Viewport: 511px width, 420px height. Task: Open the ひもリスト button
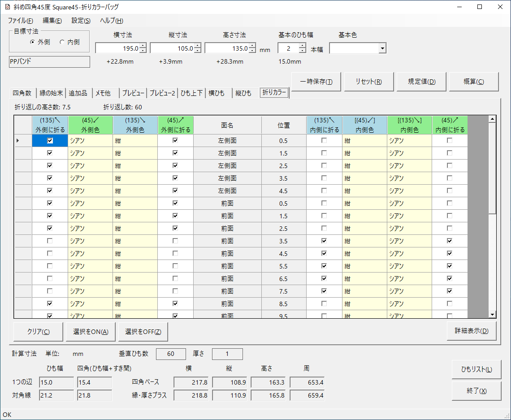click(x=476, y=369)
